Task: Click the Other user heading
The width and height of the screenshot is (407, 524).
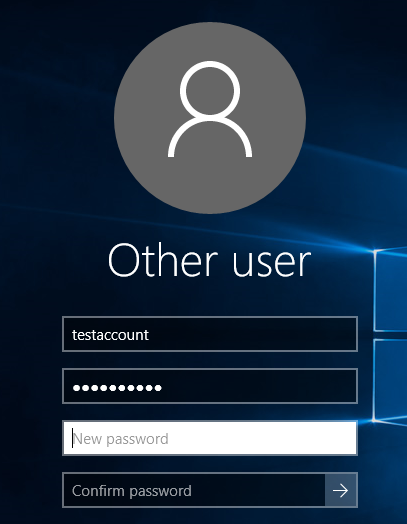Action: tap(210, 261)
